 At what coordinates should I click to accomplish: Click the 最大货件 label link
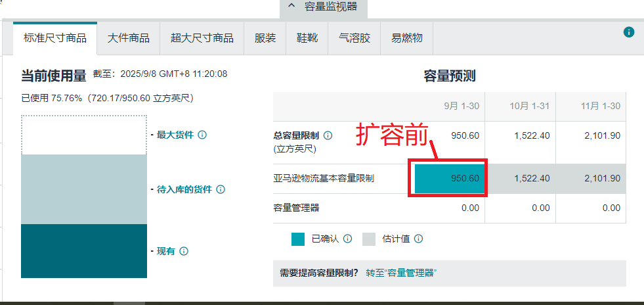[175, 135]
